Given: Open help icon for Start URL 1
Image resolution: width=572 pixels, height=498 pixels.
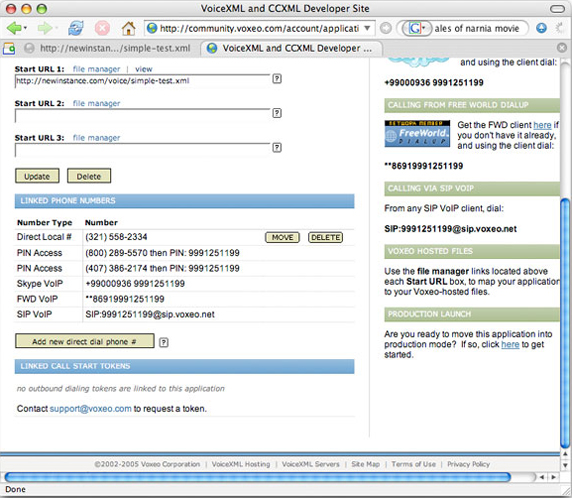Looking at the screenshot, I should click(x=277, y=78).
